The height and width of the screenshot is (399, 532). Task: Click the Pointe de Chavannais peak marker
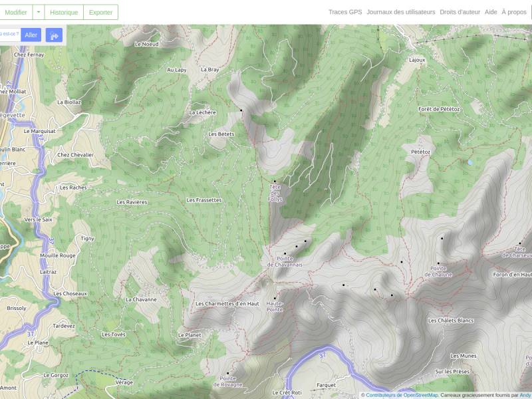tap(285, 253)
